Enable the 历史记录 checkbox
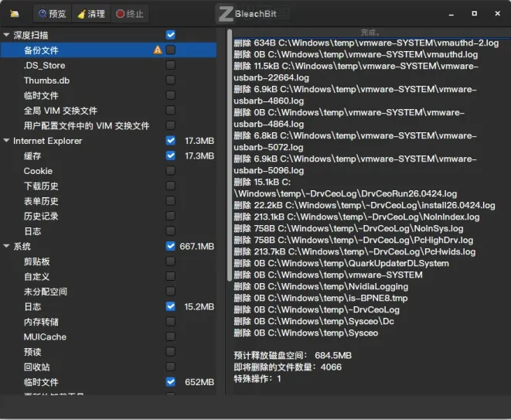Image resolution: width=511 pixels, height=420 pixels. (x=170, y=216)
